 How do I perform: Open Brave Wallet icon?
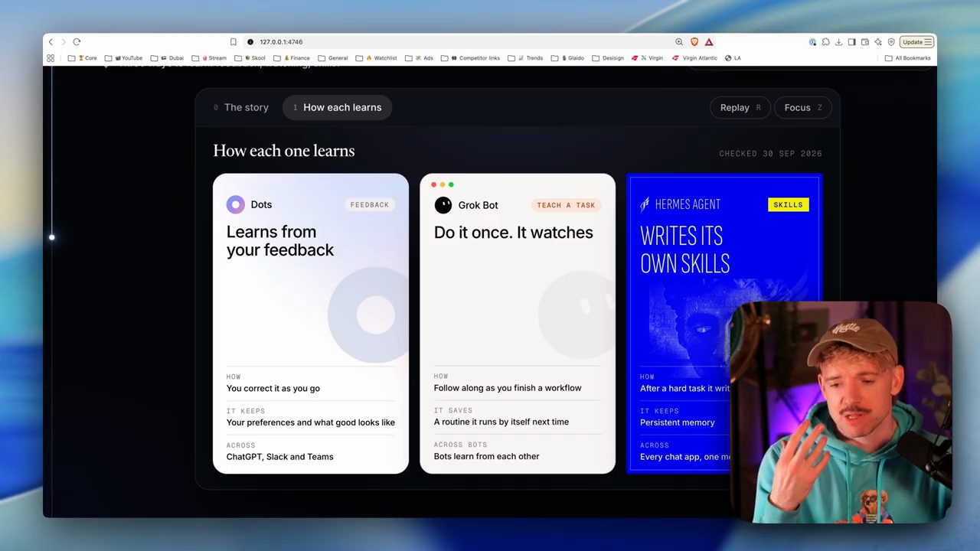[x=865, y=42]
